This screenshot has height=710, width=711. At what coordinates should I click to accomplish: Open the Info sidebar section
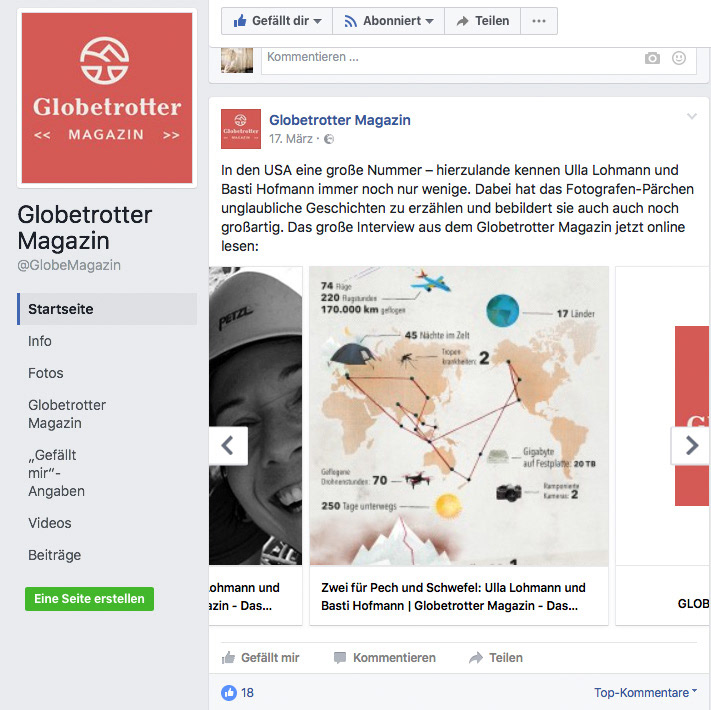pyautogui.click(x=39, y=341)
